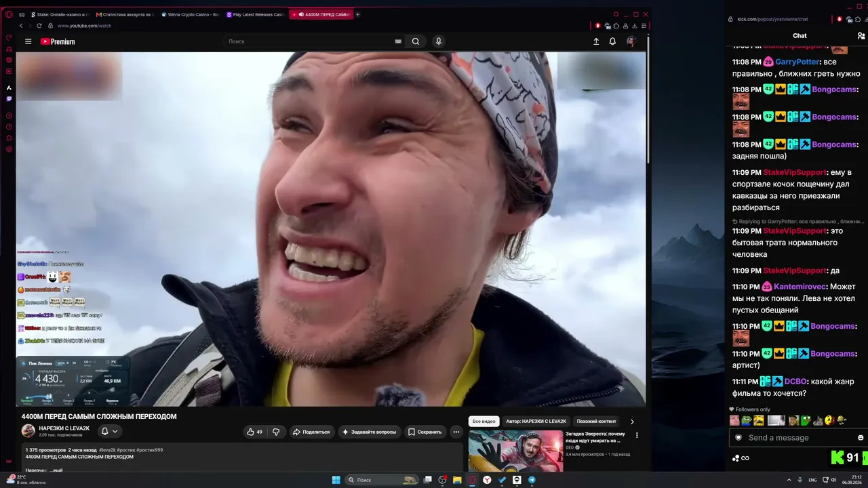Screen dimensions: 868x488
Task: Open the НАРЕЗКИ С LEVA2K channel avatar
Action: (x=28, y=431)
